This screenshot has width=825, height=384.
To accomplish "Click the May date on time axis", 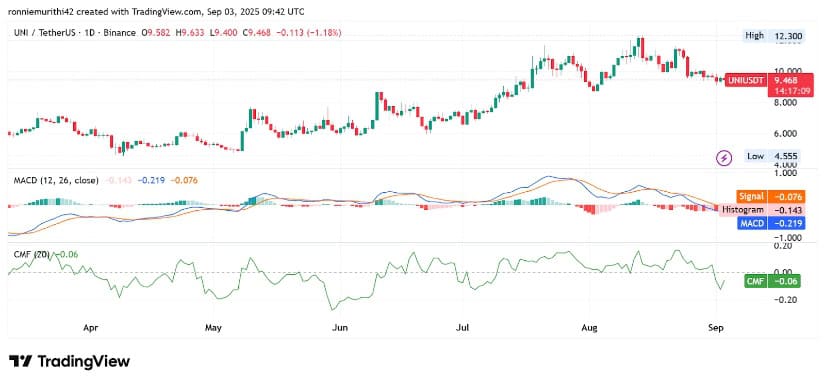I will point(213,328).
